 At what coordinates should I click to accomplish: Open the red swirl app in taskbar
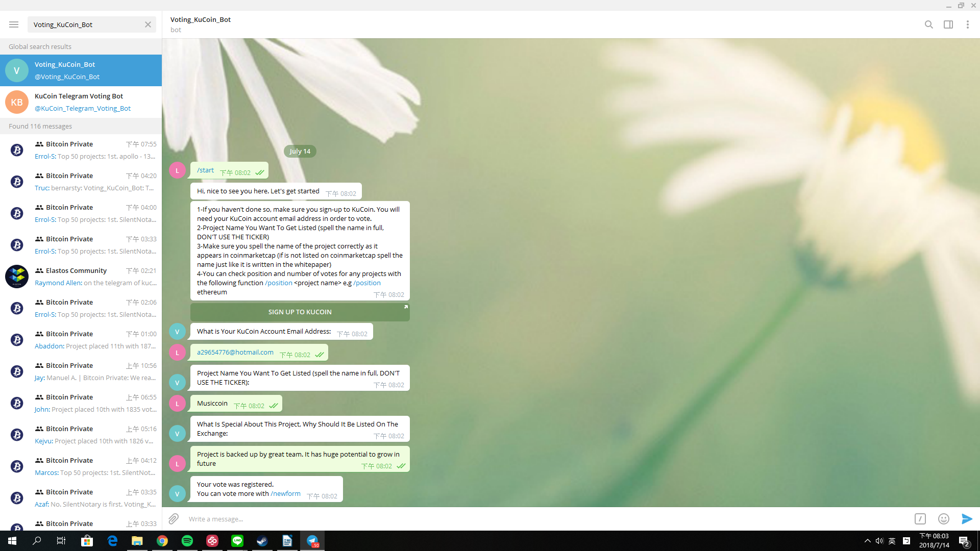click(x=212, y=541)
